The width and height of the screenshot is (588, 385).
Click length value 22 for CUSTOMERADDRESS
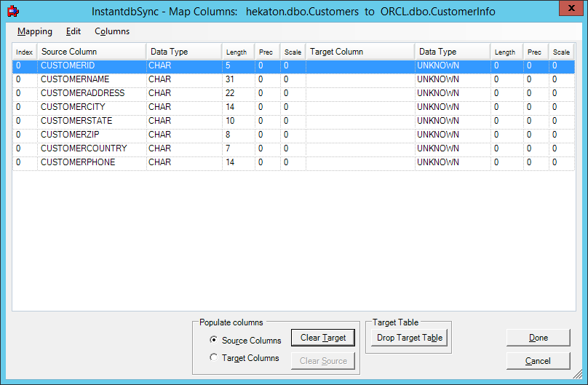[230, 93]
